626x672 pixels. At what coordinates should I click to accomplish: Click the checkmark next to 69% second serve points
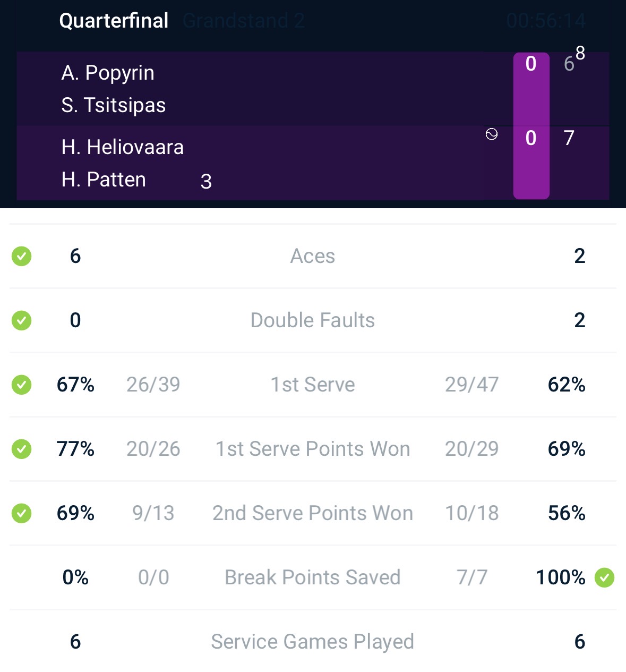pos(22,513)
